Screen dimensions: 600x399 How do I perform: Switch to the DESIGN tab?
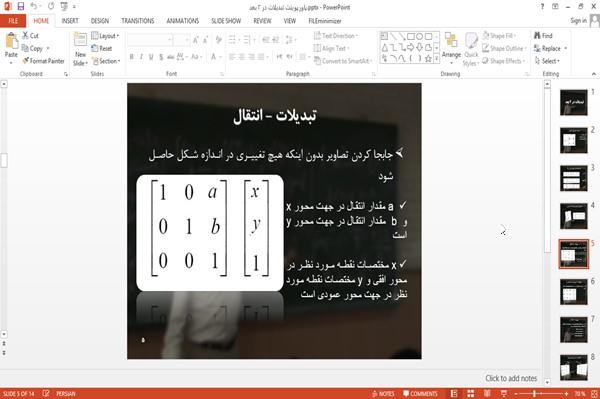click(x=99, y=21)
